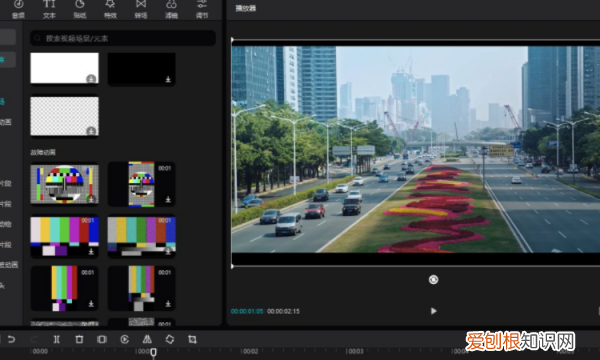Click the timeline playhead marker

[153, 352]
